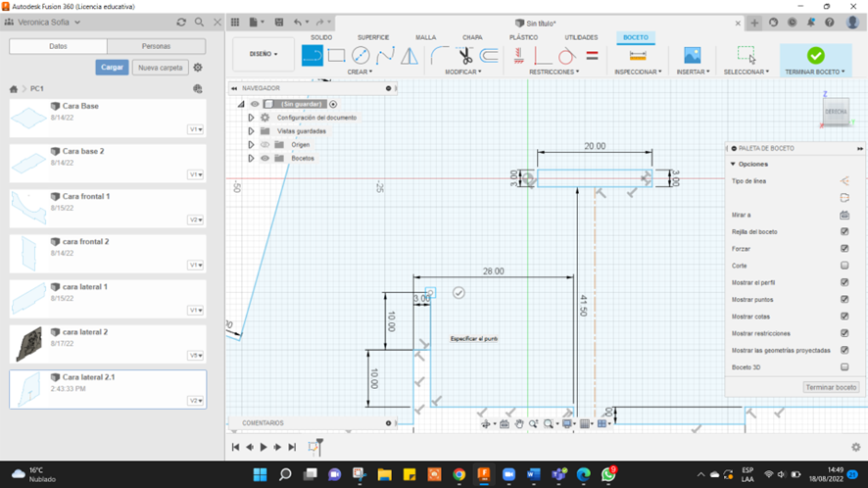Apply the Horizontal/Vertical constraint
This screenshot has height=488, width=868.
[x=518, y=56]
